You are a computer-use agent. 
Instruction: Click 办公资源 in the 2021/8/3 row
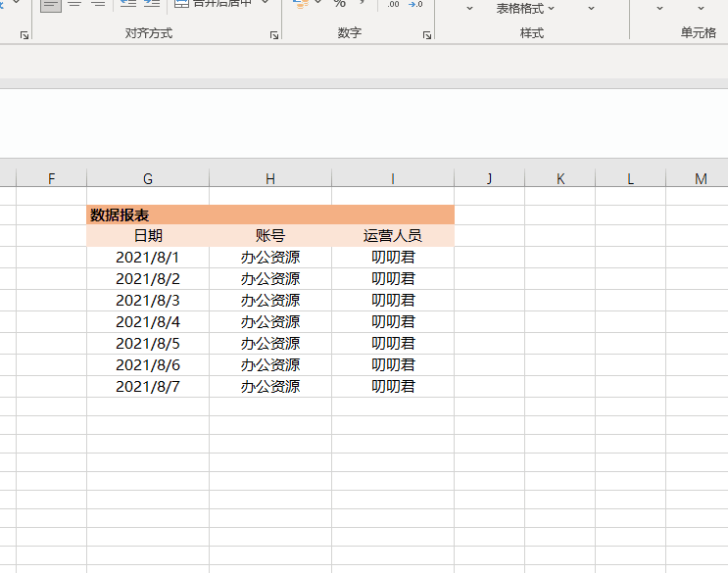(x=270, y=300)
